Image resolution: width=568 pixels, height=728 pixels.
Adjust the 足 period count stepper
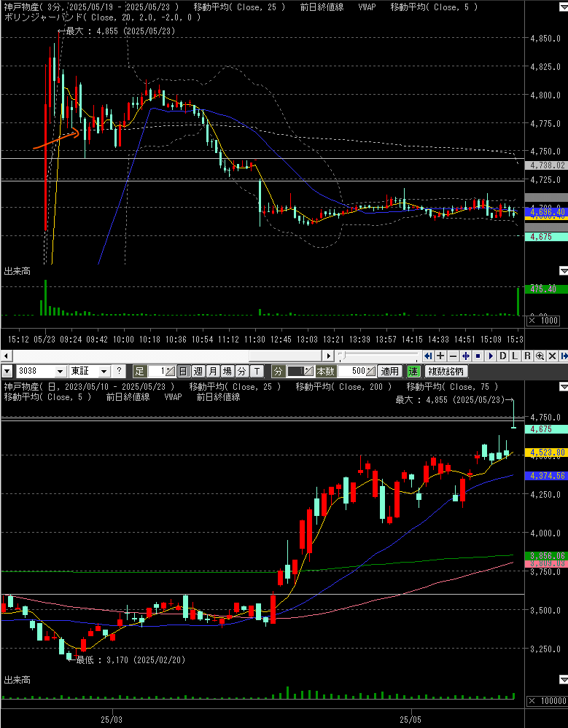tap(170, 371)
